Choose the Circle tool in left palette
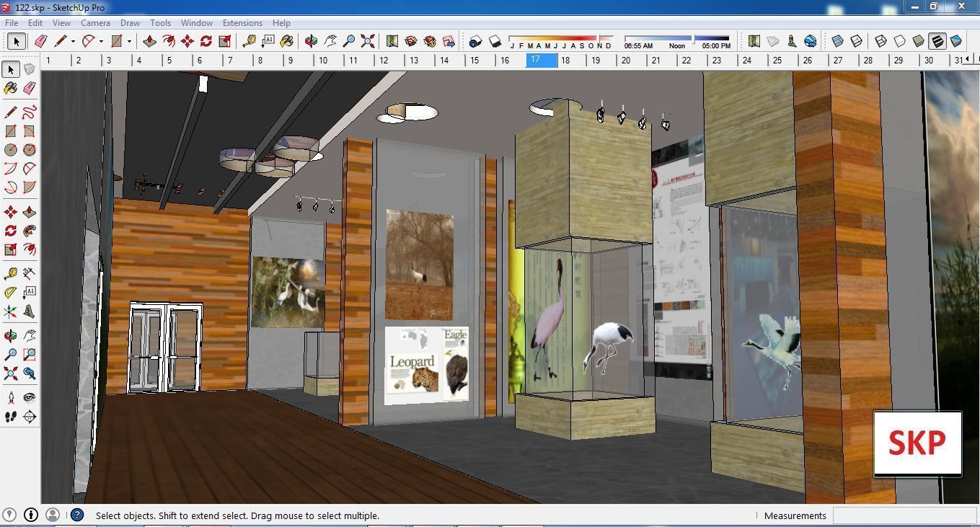This screenshot has height=527, width=980. 11,150
